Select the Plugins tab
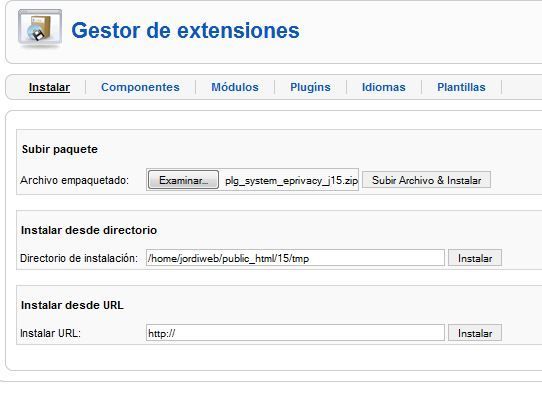 pos(310,87)
